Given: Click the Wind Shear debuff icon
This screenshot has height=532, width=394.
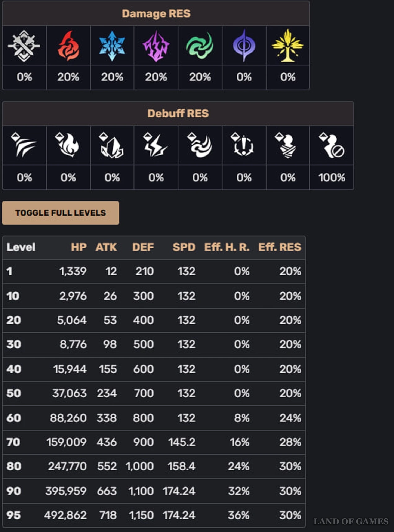Looking at the screenshot, I should coord(200,145).
